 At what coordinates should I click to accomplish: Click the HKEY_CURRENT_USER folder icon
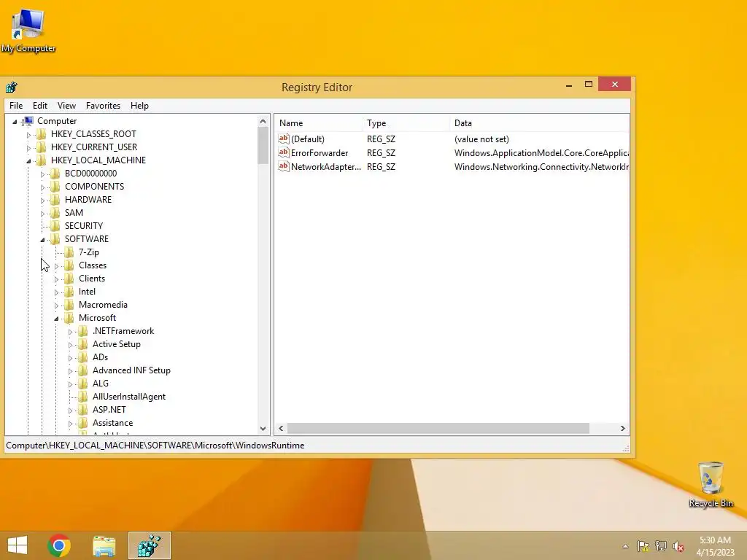pyautogui.click(x=42, y=147)
